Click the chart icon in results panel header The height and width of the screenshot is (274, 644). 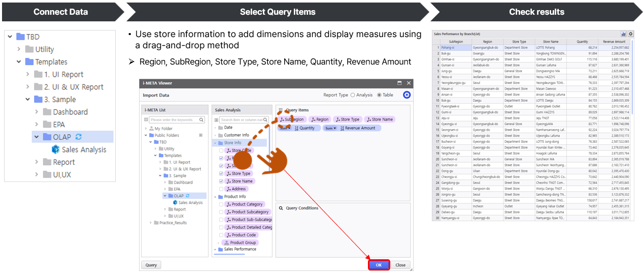pos(624,34)
